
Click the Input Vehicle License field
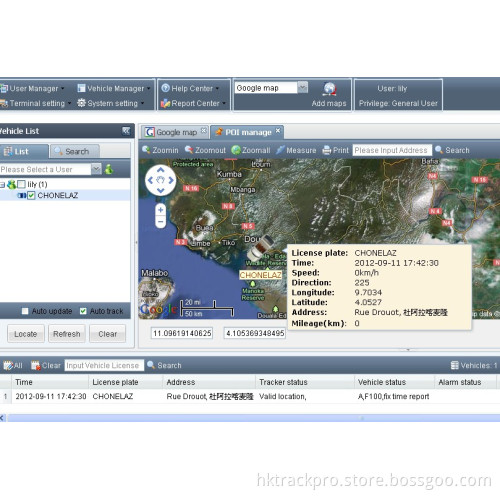104,365
